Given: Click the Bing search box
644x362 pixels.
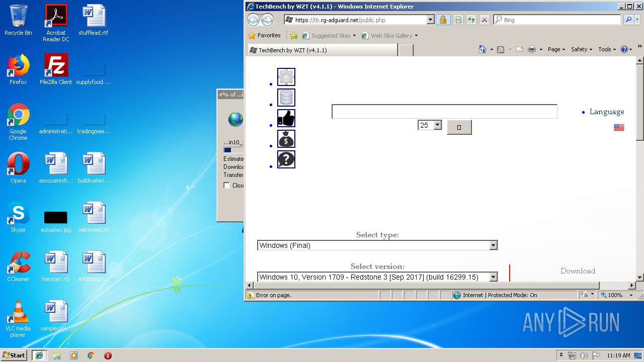Looking at the screenshot, I should (556, 20).
